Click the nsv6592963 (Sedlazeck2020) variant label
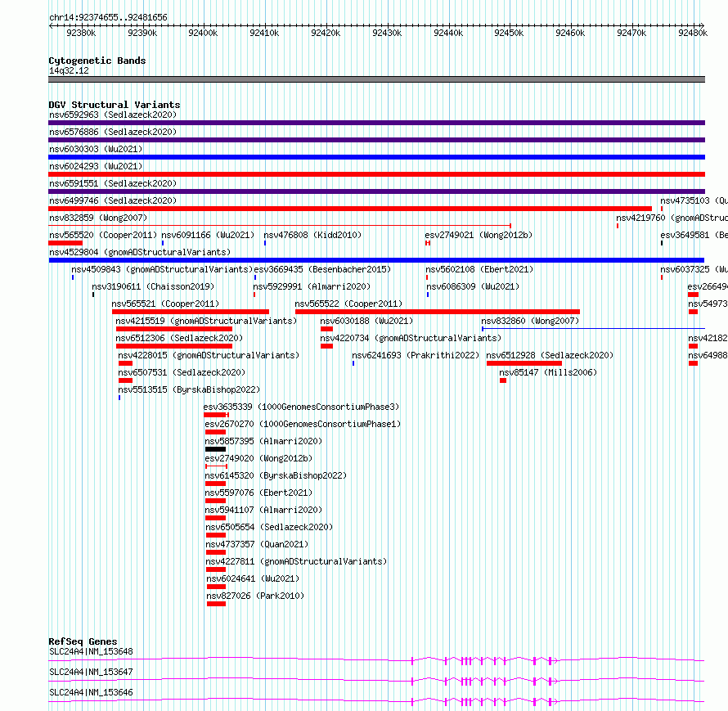The image size is (728, 711). pos(113,115)
